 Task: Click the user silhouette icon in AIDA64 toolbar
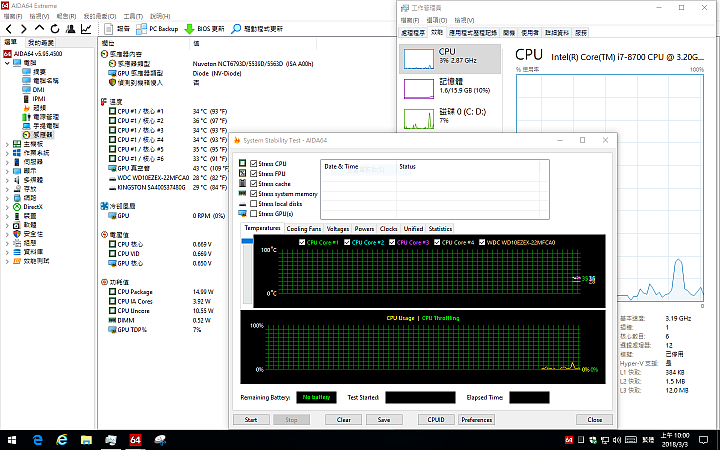(x=70, y=29)
